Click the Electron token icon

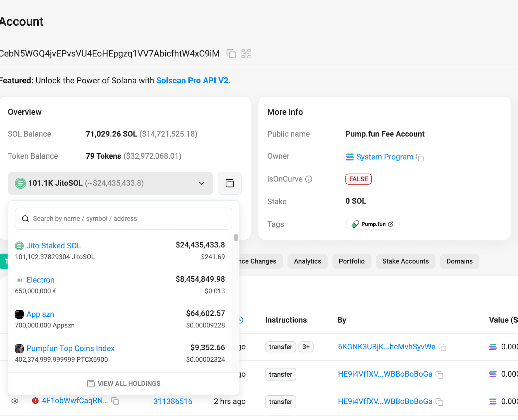pyautogui.click(x=19, y=280)
